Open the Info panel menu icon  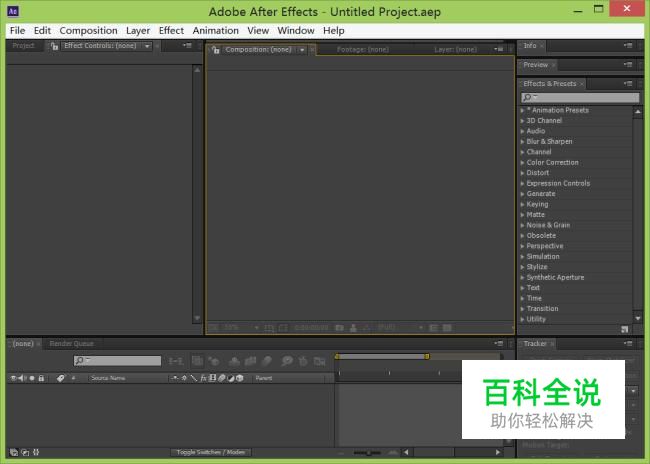coord(628,46)
